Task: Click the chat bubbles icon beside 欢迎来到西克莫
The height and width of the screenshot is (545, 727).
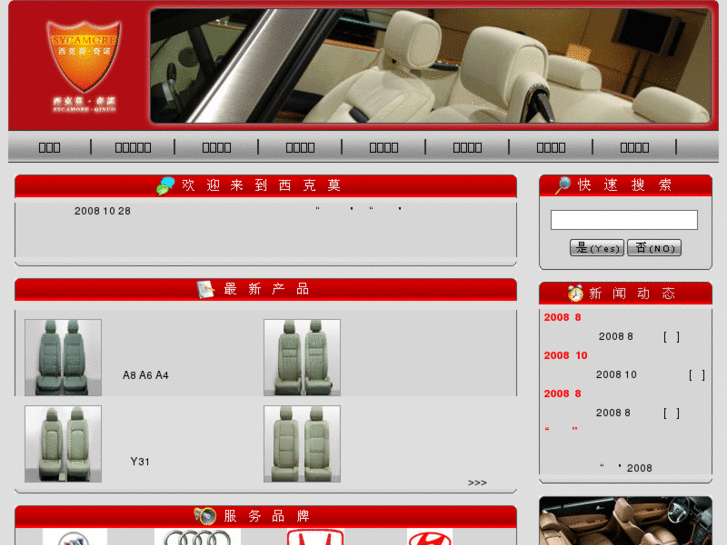Action: pyautogui.click(x=166, y=186)
